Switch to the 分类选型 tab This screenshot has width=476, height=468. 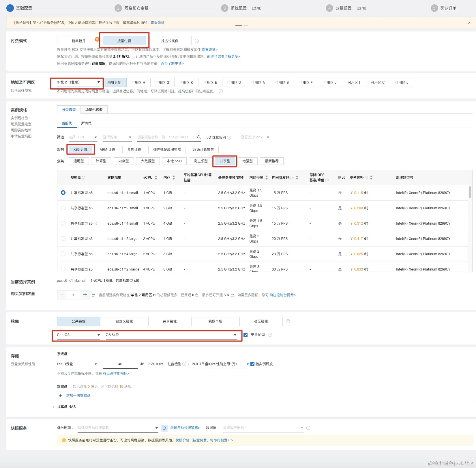coord(69,110)
